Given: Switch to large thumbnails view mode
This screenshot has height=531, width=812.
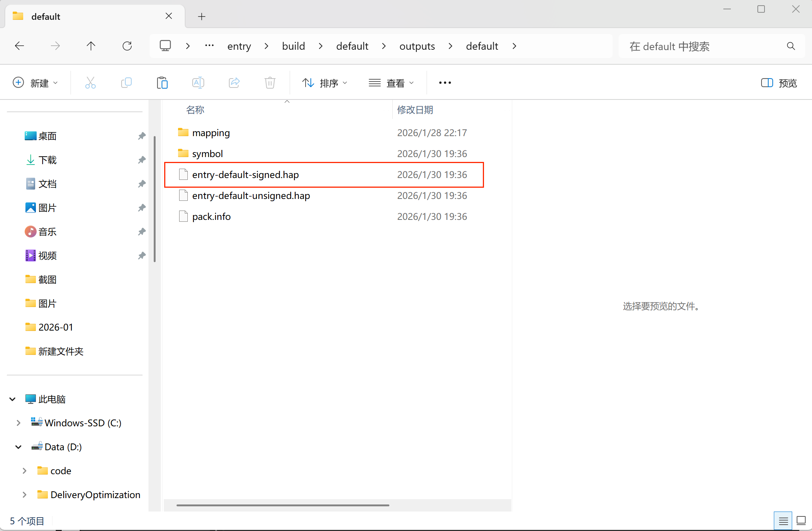Looking at the screenshot, I should tap(801, 521).
